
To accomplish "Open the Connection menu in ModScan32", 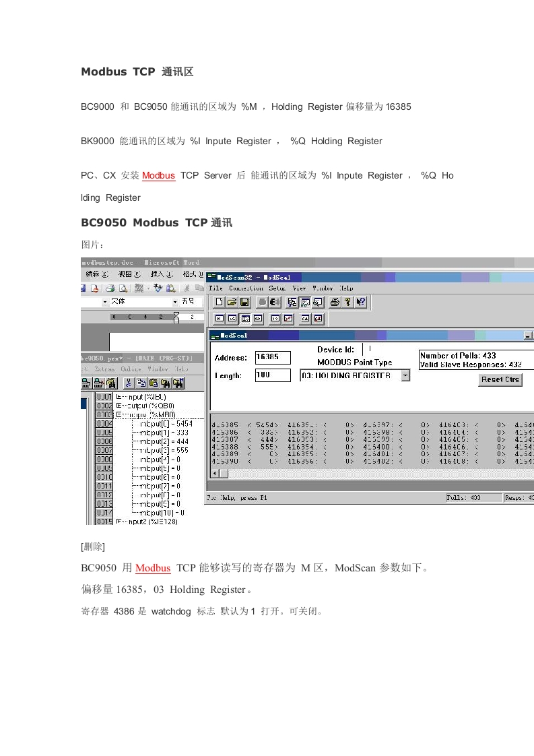I will [246, 288].
